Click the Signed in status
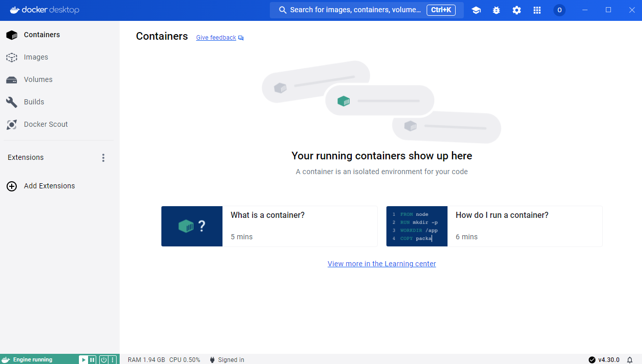Screen dimensions: 642x364 (227, 360)
